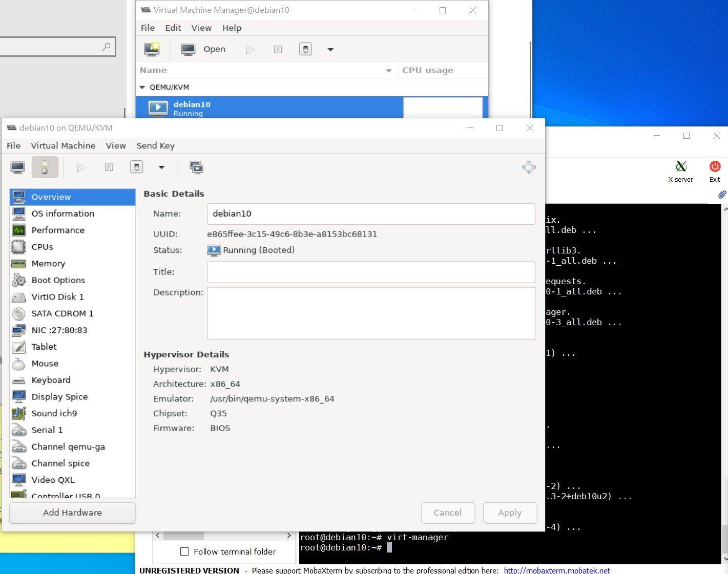Click the Apply button
The image size is (728, 574).
(x=510, y=513)
